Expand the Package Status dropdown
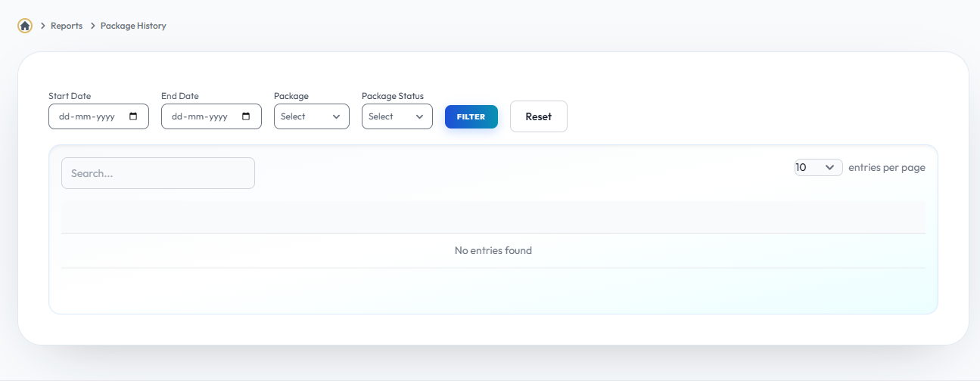The width and height of the screenshot is (980, 381). point(397,116)
